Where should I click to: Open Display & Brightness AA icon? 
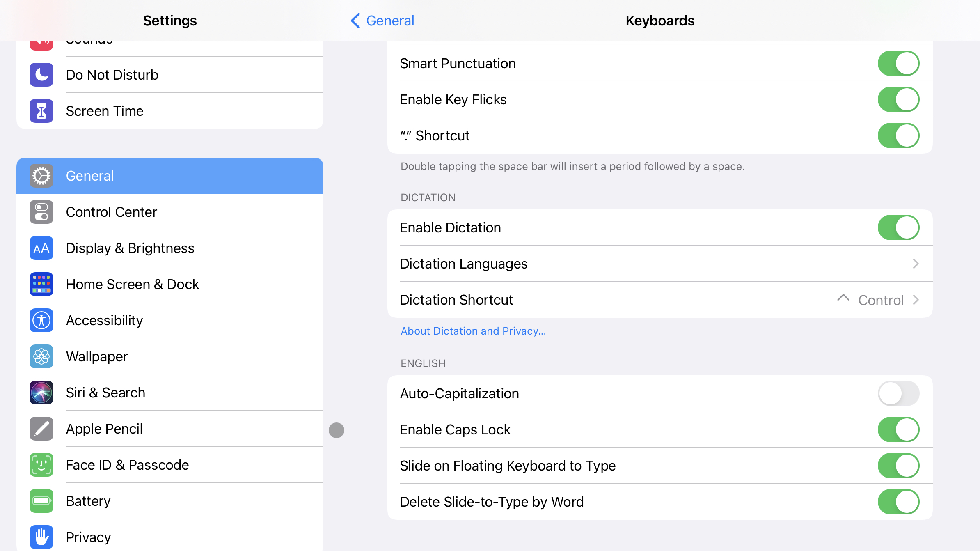[41, 248]
